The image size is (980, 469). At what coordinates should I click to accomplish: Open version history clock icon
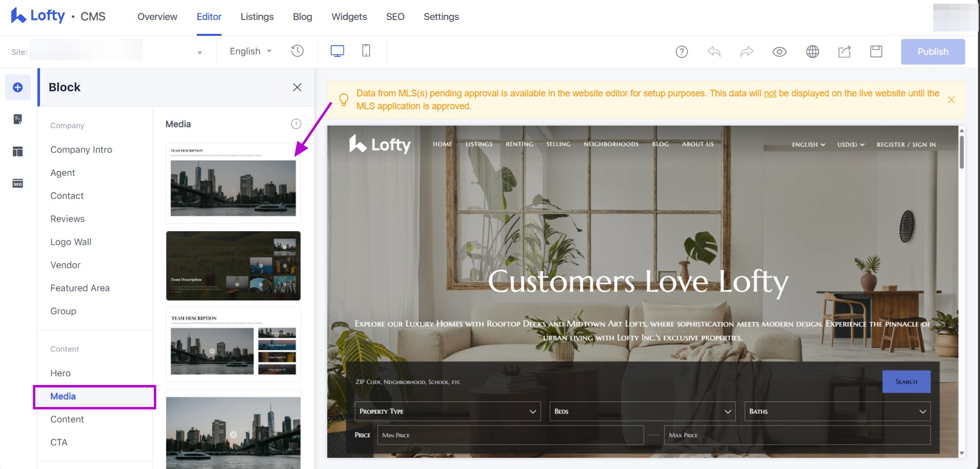pyautogui.click(x=297, y=51)
